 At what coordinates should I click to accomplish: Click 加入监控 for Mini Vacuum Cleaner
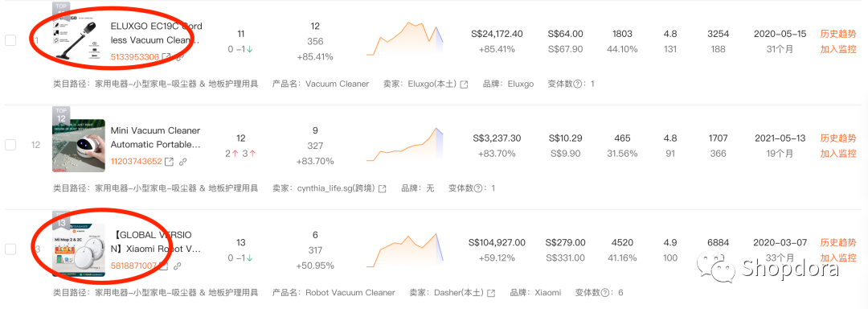pos(838,154)
